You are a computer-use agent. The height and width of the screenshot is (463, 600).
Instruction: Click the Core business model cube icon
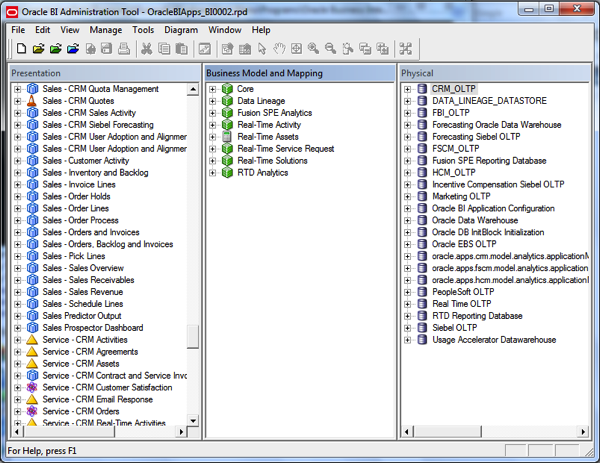[227, 89]
